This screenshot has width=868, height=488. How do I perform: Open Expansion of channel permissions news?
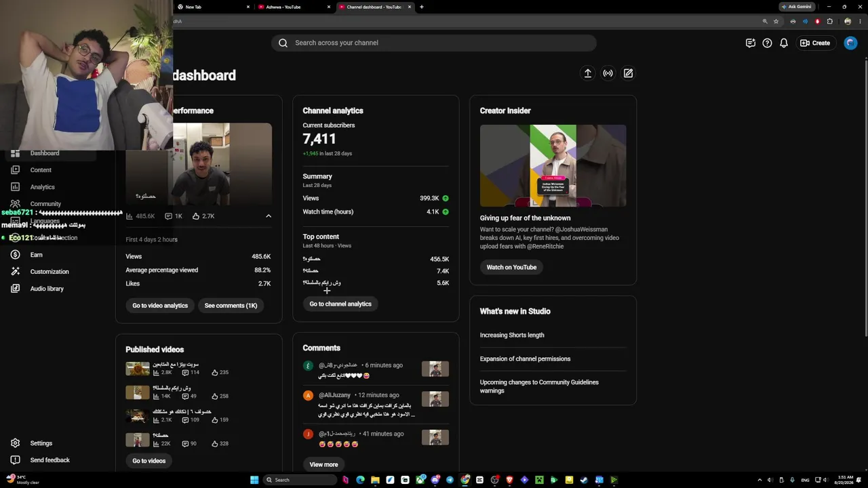(x=525, y=359)
